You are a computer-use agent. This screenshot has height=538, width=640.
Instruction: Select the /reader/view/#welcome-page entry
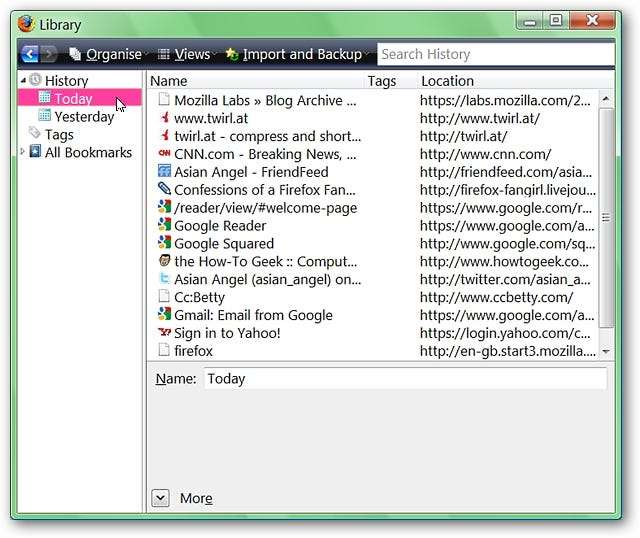point(265,208)
